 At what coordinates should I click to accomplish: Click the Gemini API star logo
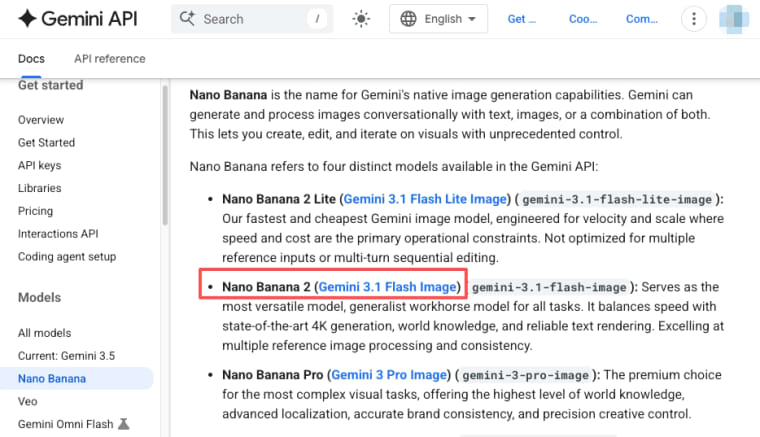27,18
